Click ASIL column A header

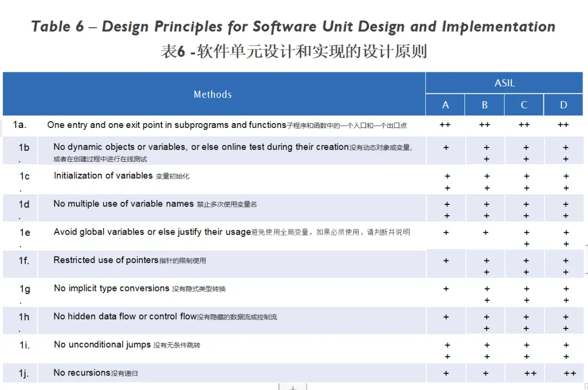coord(445,105)
